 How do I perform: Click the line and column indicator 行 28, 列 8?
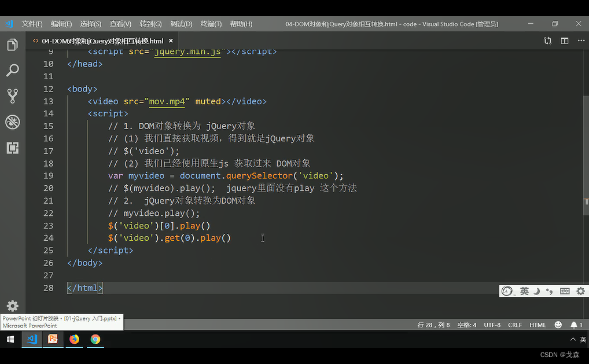pos(433,325)
